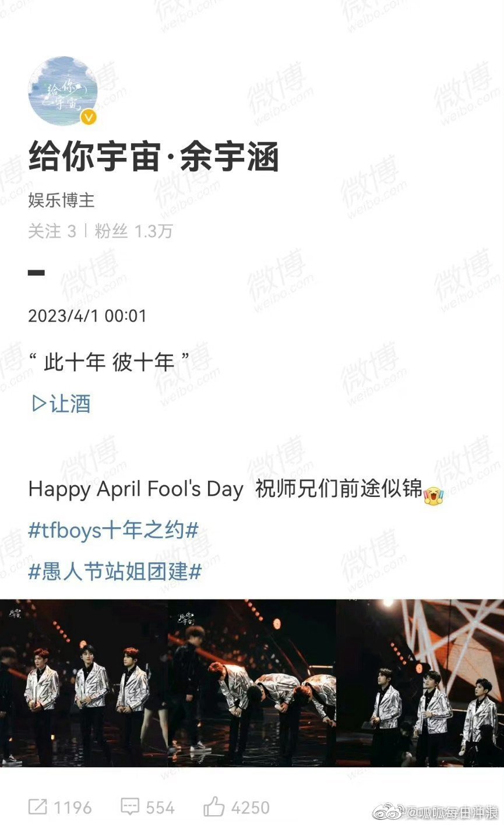Open the @呱呱每日冲浪 watermark account
The width and height of the screenshot is (504, 825).
(453, 812)
